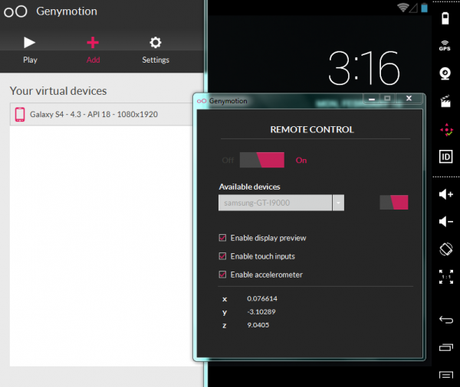Increase volume with speaker plus icon
Screen dimensions: 460x387
click(x=446, y=194)
